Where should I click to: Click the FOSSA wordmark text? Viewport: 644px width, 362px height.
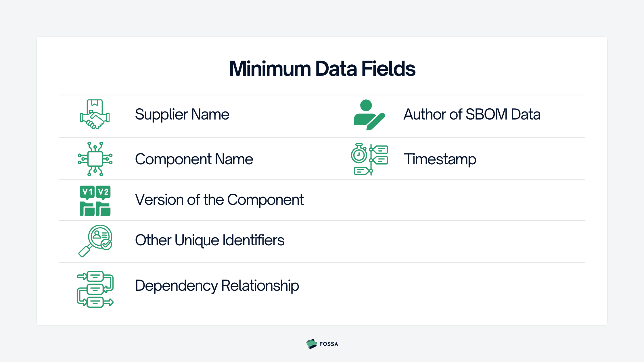329,344
